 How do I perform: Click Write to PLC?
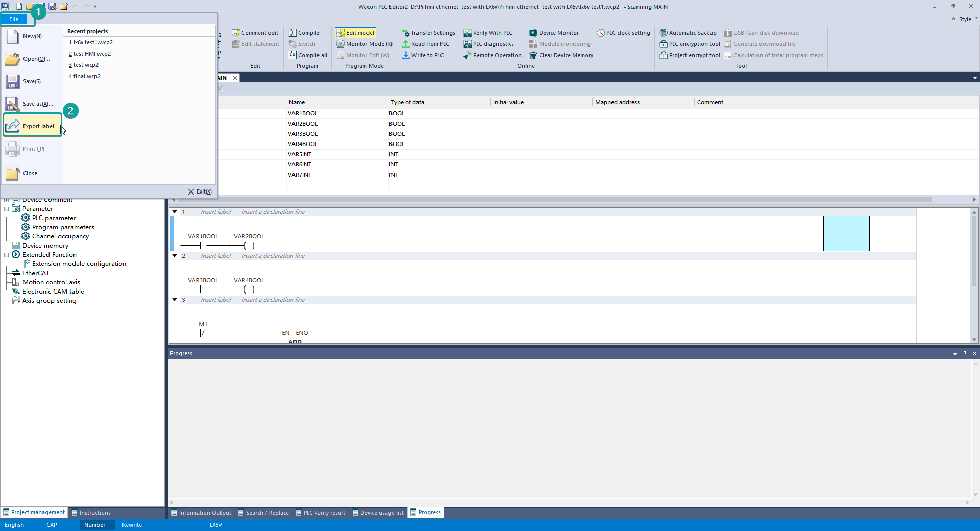click(x=423, y=55)
